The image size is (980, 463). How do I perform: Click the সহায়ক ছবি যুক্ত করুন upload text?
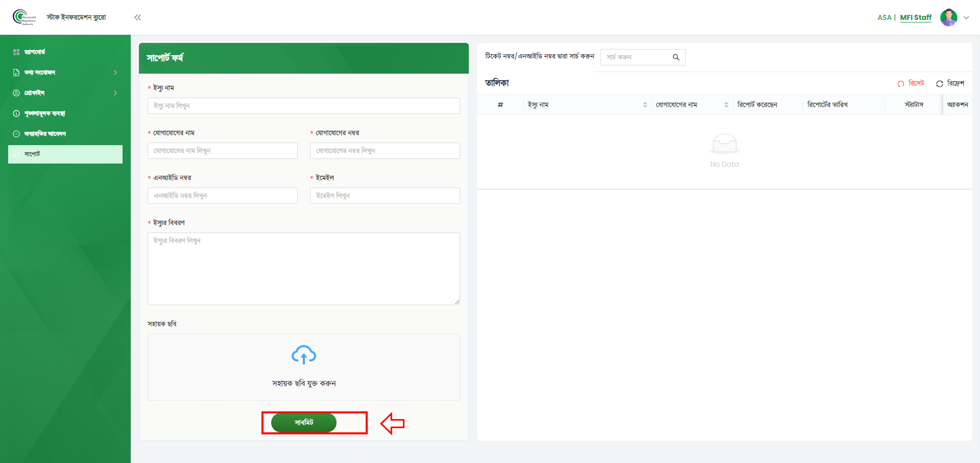pos(304,383)
